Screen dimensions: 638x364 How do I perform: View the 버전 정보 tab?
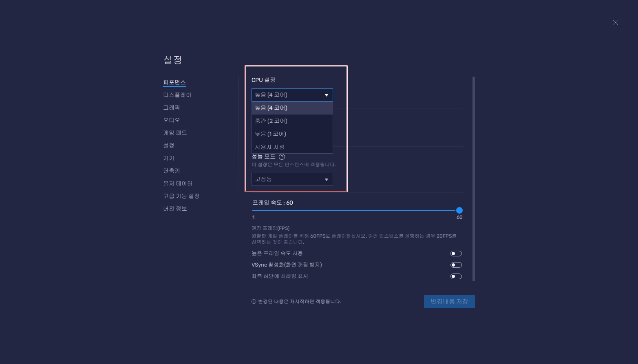175,209
